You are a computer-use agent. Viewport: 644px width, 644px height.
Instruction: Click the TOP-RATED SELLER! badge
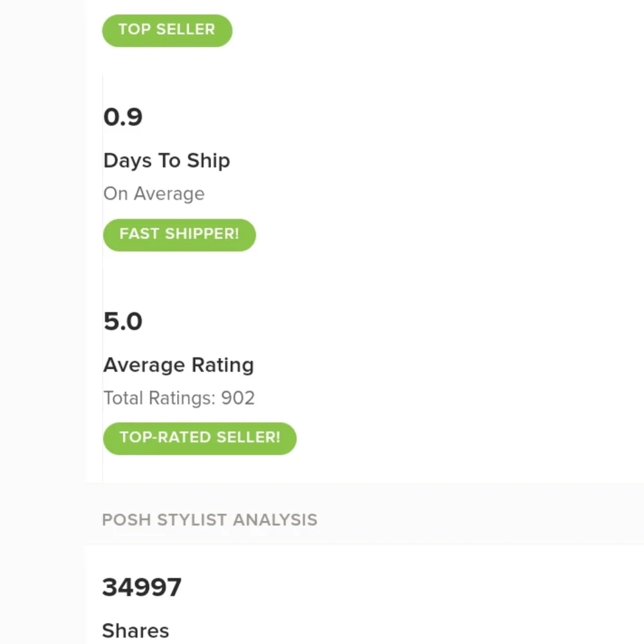[200, 438]
